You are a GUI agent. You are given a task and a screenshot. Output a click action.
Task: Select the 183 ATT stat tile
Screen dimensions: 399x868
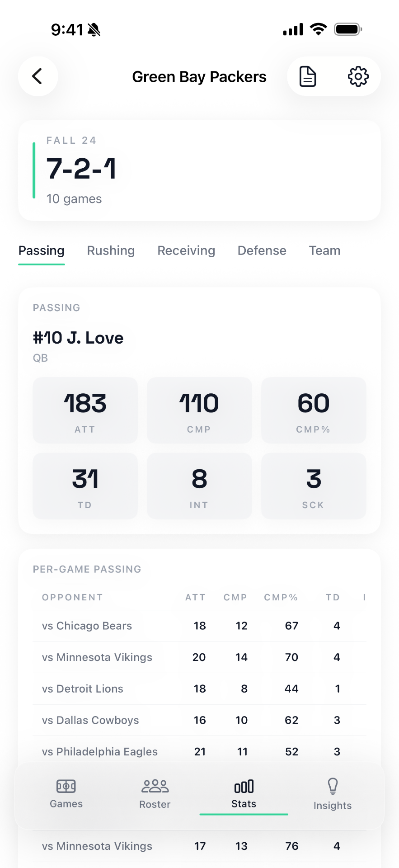85,410
